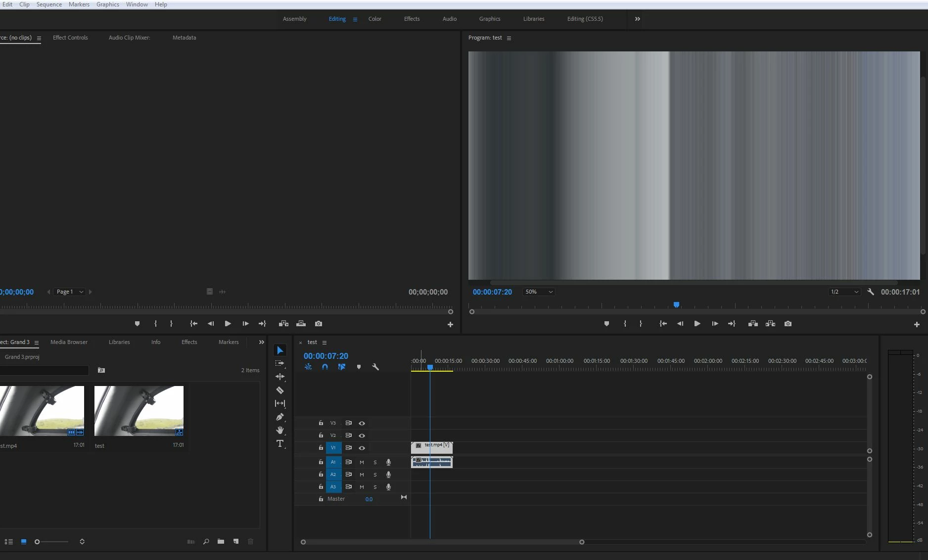Click the Lift button in Program monitor
The image size is (928, 560).
click(x=753, y=324)
